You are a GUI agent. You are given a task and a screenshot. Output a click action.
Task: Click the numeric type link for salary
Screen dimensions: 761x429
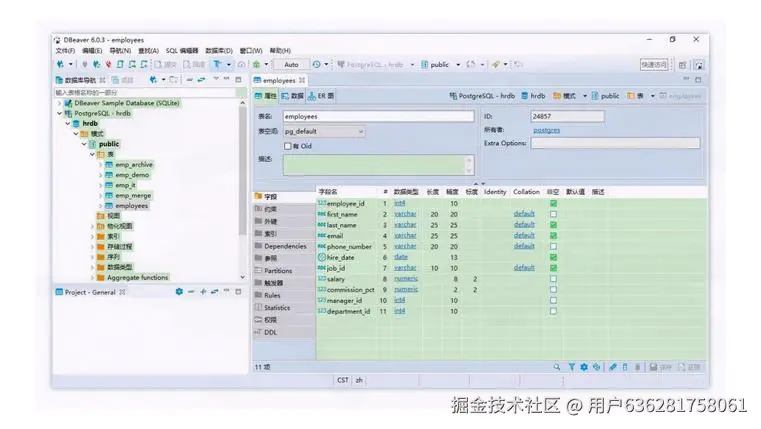(406, 279)
